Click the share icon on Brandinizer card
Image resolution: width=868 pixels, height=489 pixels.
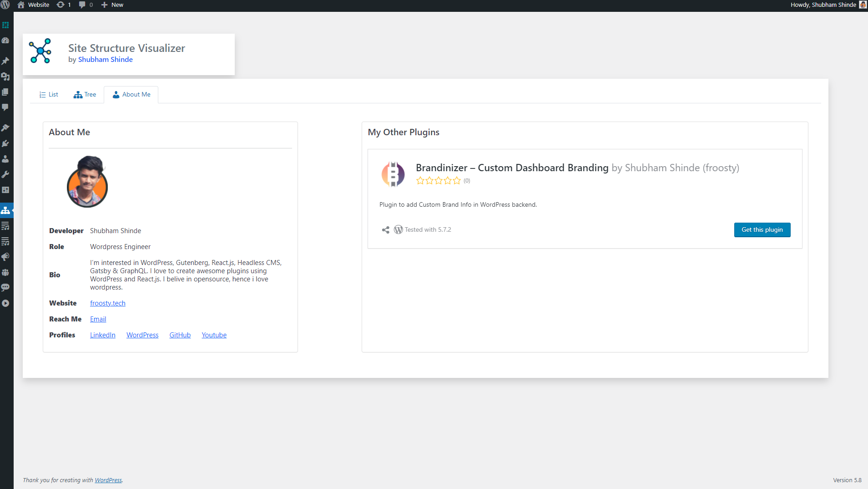coord(386,230)
